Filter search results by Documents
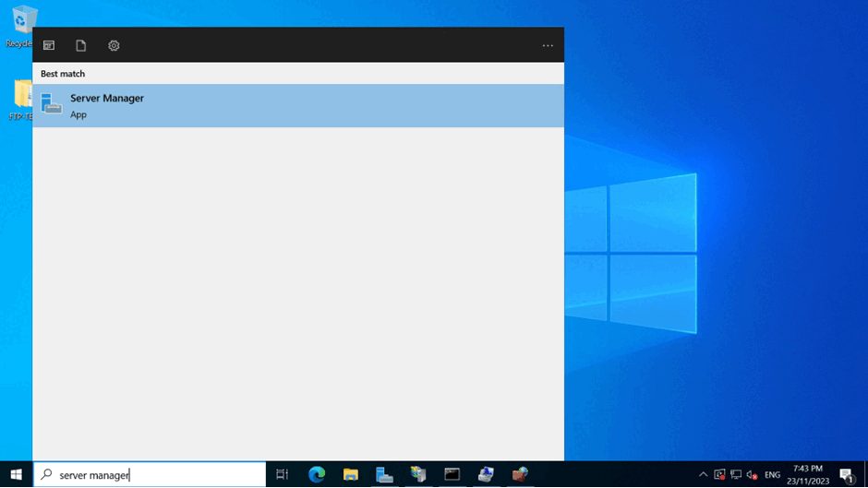The image size is (868, 488). (81, 45)
